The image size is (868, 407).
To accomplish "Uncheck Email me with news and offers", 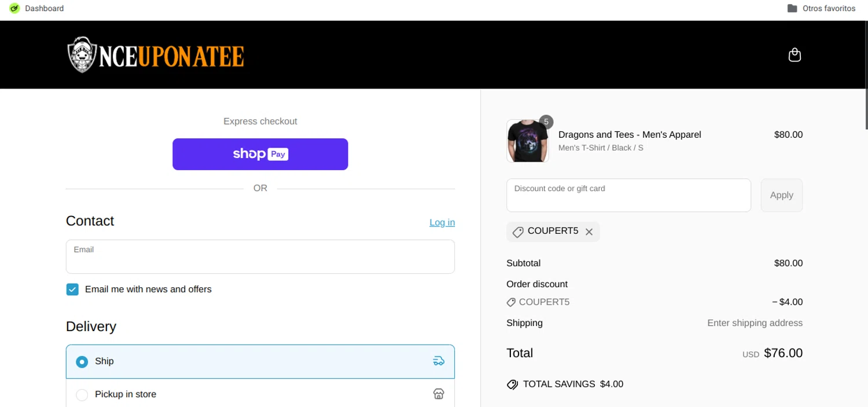I will (72, 289).
